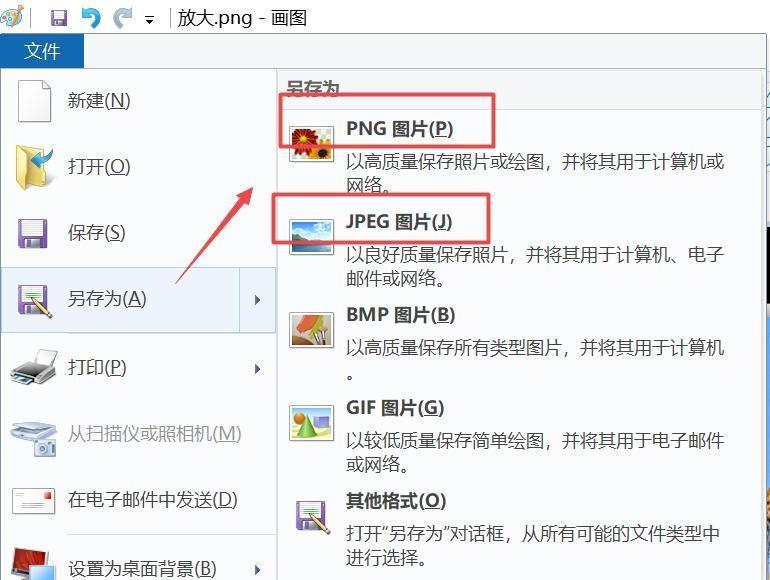Choose 保存(S) save menu entry
The width and height of the screenshot is (770, 580).
138,232
